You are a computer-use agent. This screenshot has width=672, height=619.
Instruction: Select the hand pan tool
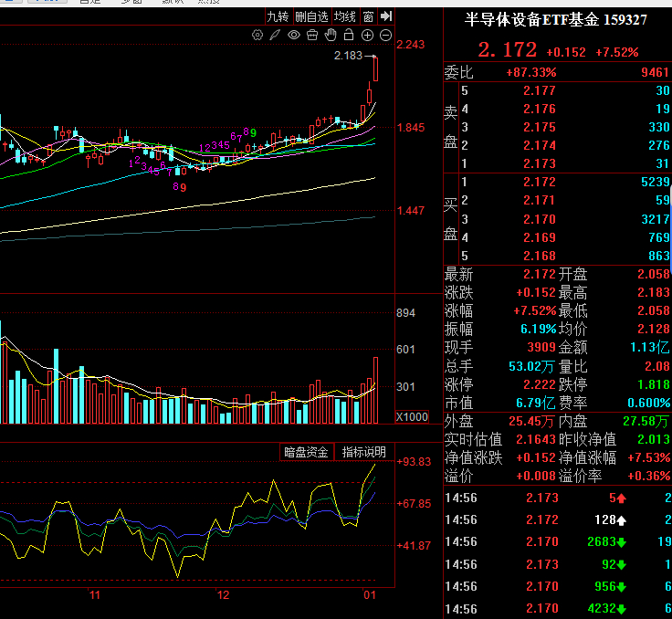331,36
